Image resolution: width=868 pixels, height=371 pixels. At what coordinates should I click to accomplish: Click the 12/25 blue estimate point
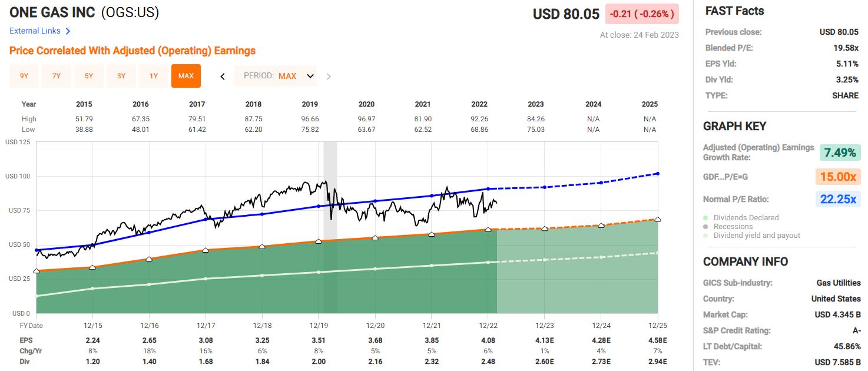click(x=657, y=173)
